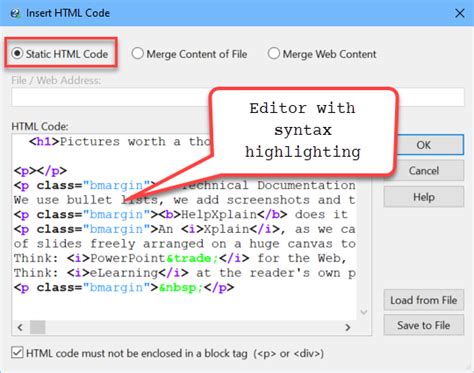Click the vertical scrollbar down arrow
Image resolution: width=474 pixels, height=373 pixels.
coord(364,312)
